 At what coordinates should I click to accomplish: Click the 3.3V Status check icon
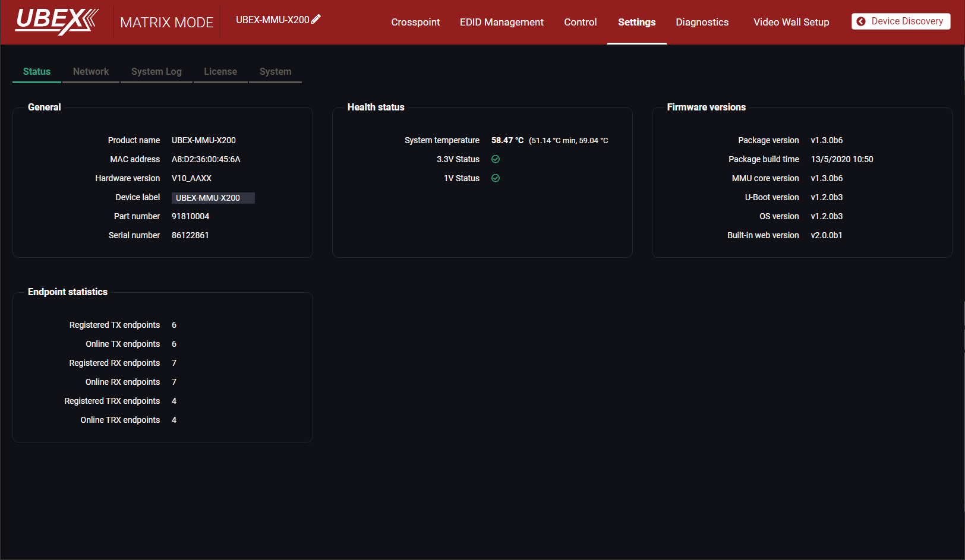click(x=496, y=159)
